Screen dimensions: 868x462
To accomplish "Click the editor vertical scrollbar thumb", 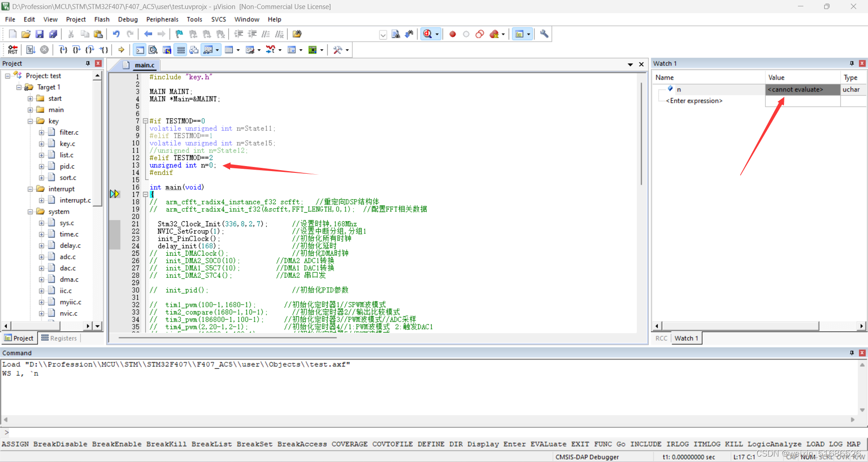I will coord(641,133).
